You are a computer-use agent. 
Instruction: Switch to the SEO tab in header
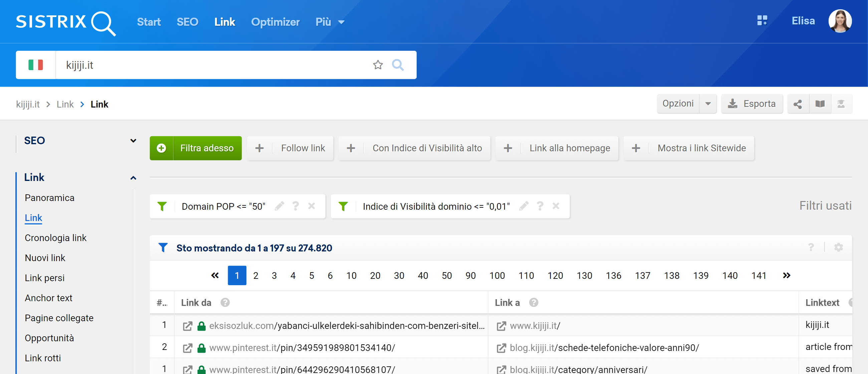(x=187, y=22)
